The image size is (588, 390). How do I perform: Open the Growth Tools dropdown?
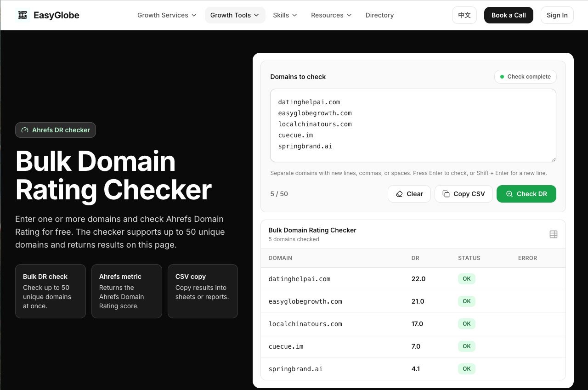(235, 15)
